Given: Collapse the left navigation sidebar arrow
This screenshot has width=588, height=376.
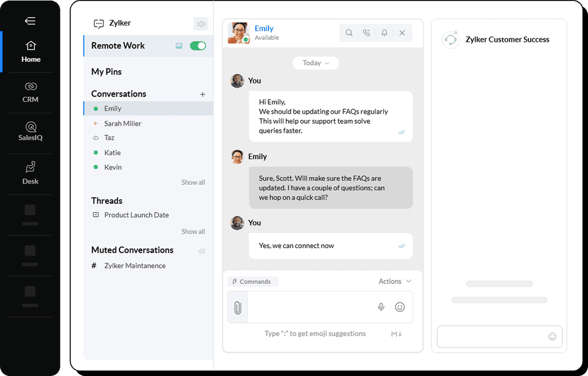Looking at the screenshot, I should [30, 21].
